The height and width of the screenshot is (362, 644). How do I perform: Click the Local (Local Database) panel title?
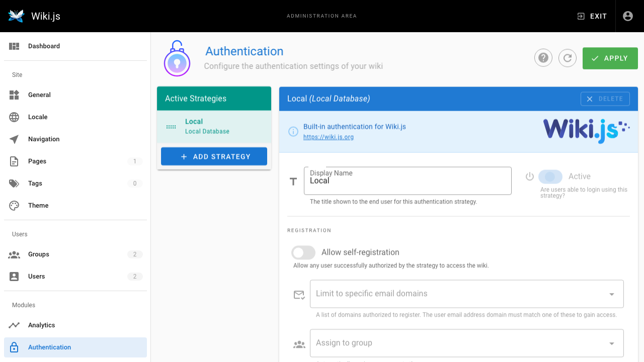[329, 99]
